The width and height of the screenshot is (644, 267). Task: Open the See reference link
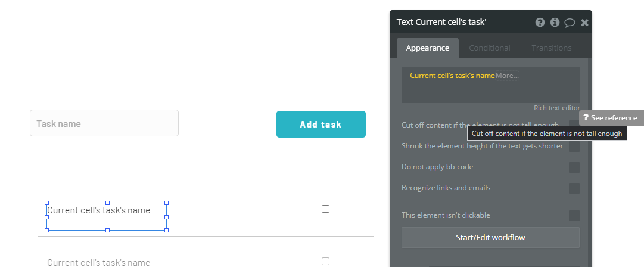point(614,118)
